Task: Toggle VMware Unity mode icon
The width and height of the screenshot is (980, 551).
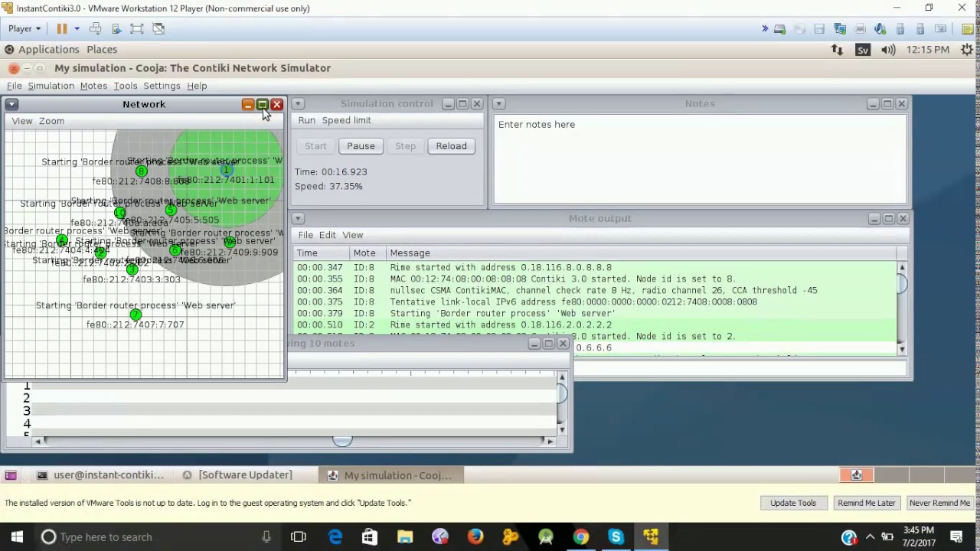Action: pos(158,28)
